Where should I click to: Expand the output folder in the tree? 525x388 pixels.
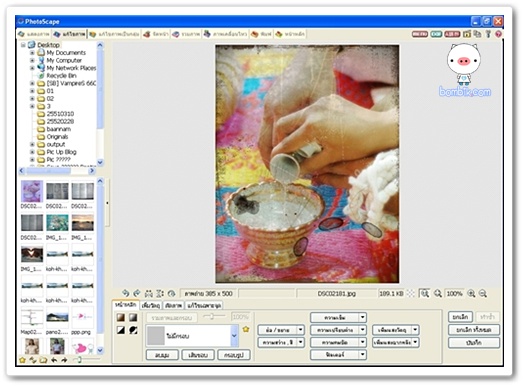32,145
